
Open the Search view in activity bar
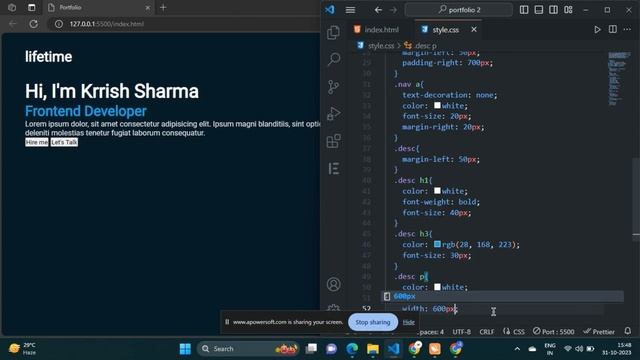[x=334, y=60]
